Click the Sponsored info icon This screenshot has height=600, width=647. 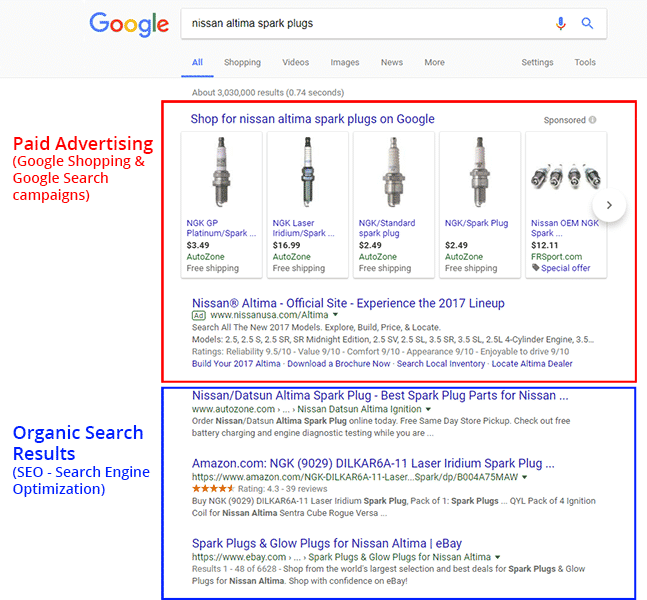[x=593, y=120]
